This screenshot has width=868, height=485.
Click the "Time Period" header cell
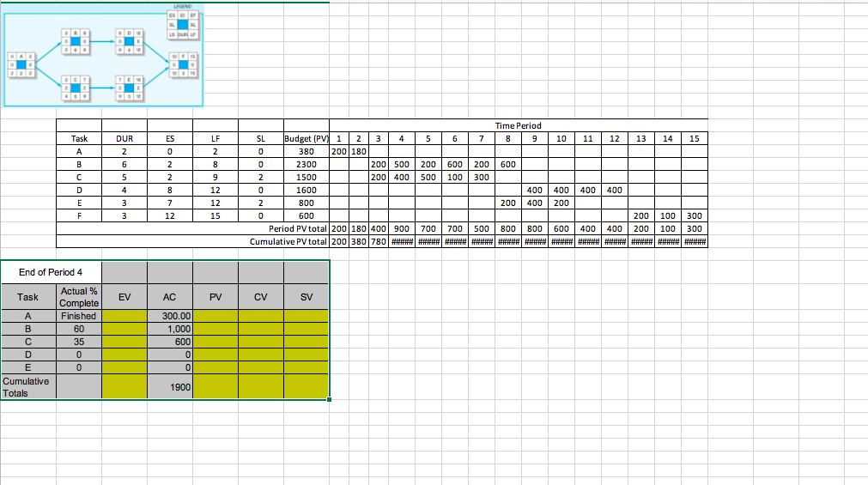tap(519, 125)
